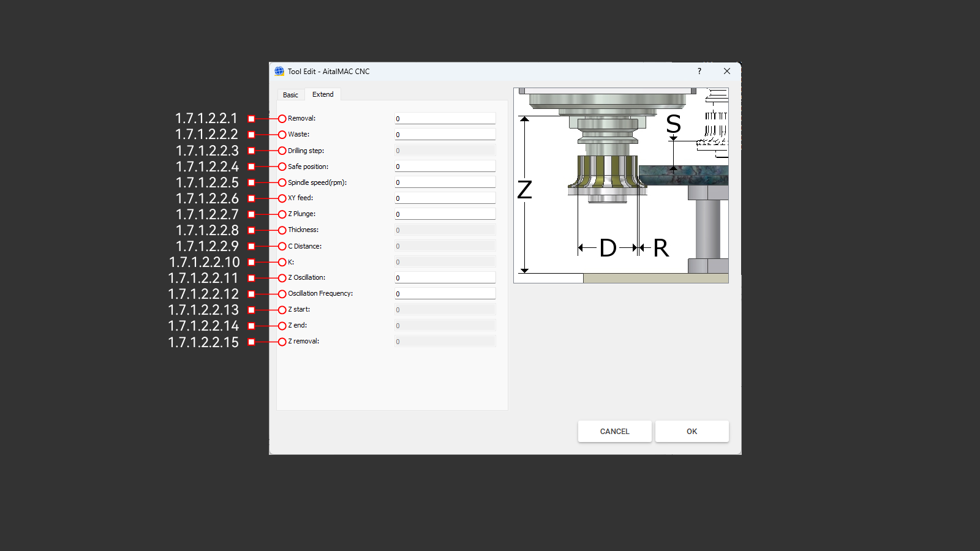Focus the Waste value field

445,135
